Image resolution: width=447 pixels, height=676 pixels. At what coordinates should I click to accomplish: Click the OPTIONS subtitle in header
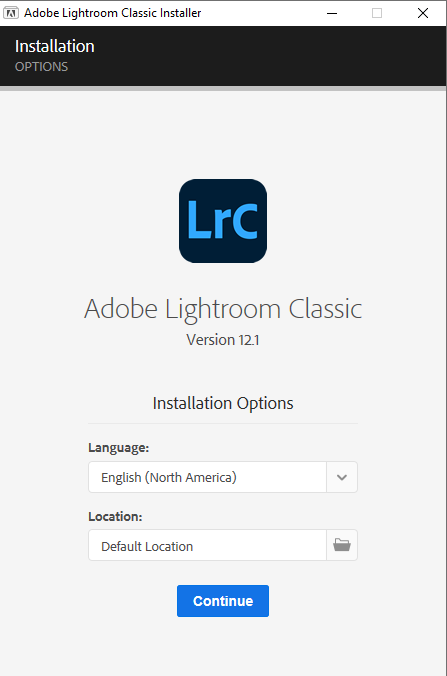coord(41,67)
